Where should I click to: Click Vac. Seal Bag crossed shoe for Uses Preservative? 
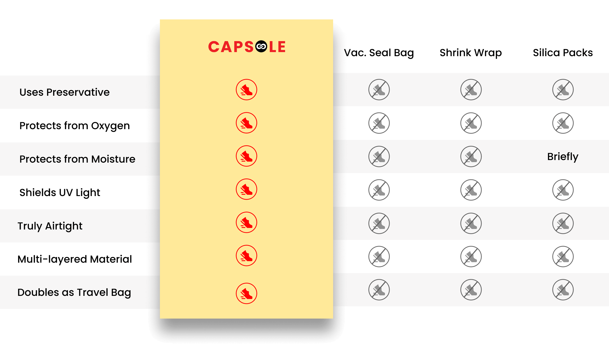tap(379, 90)
